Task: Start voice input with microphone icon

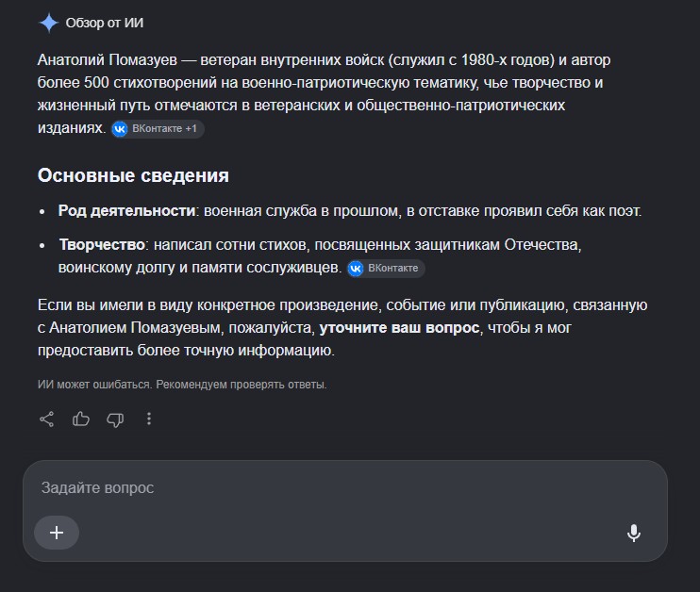Action: coord(633,534)
